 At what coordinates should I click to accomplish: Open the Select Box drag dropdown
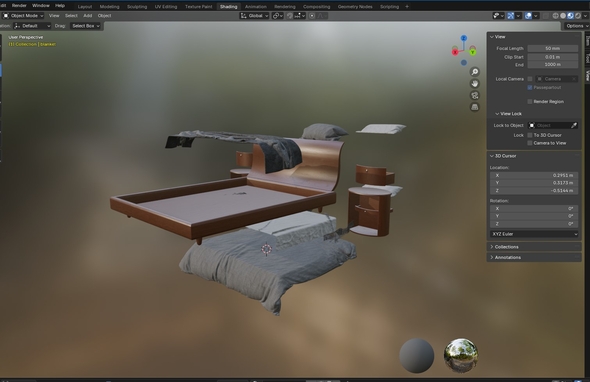point(86,26)
